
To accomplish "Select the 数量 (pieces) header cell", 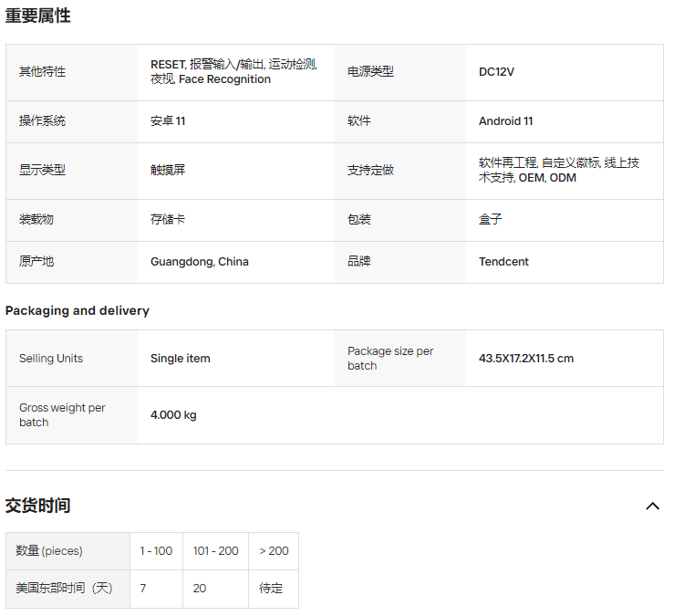I will 67,551.
